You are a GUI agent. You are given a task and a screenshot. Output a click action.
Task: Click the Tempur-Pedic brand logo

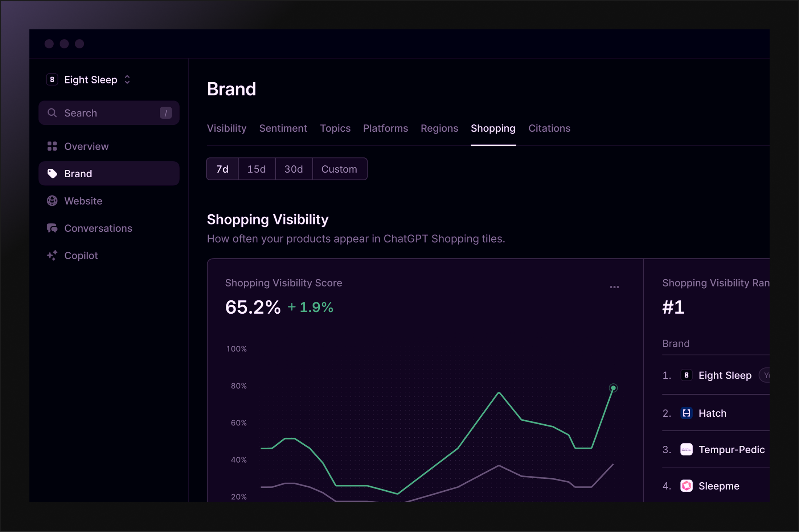click(686, 449)
